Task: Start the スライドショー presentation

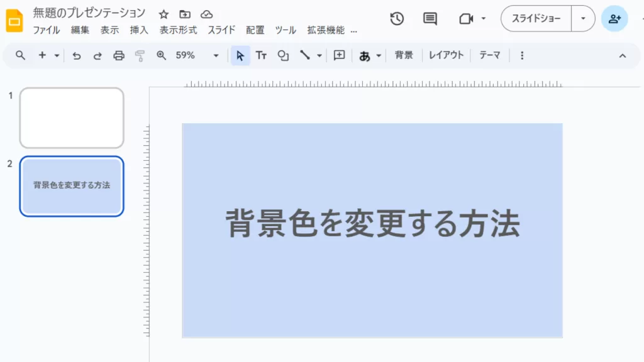Action: pos(536,19)
